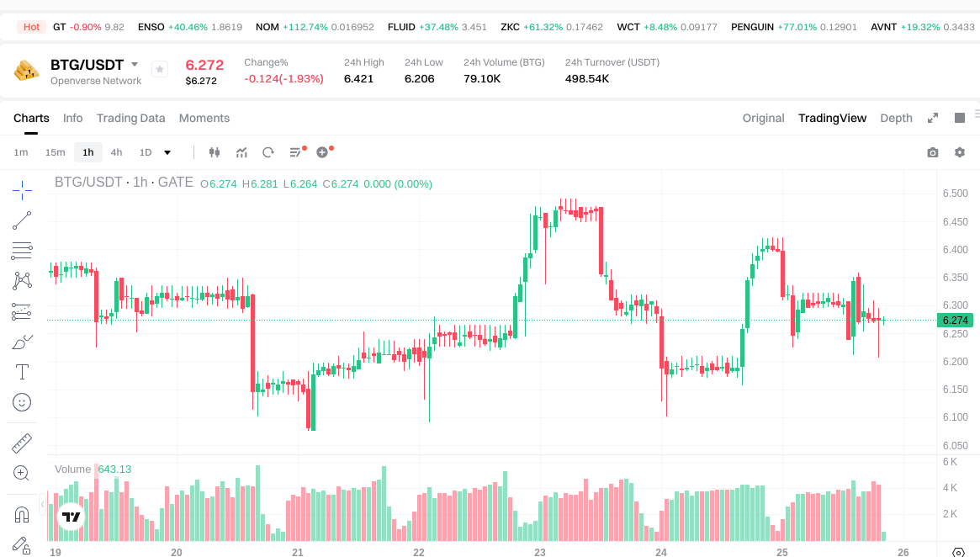Open the more timeframes dropdown arrow

tap(167, 152)
